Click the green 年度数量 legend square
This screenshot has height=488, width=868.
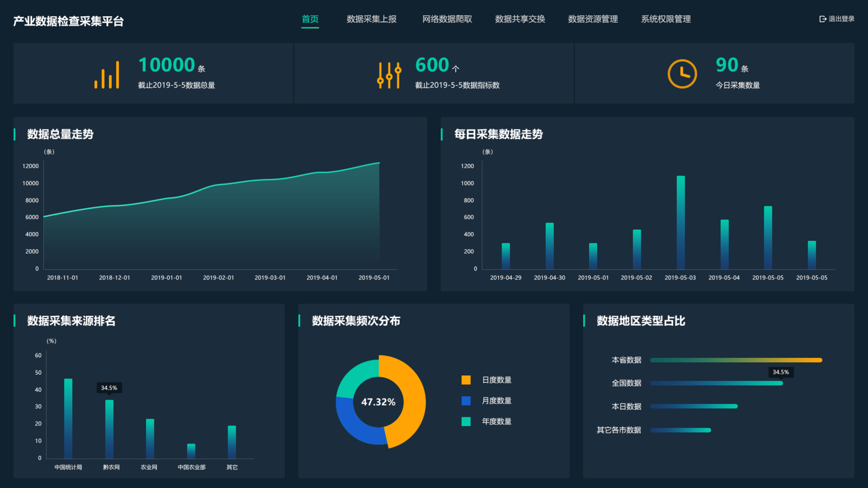click(465, 421)
